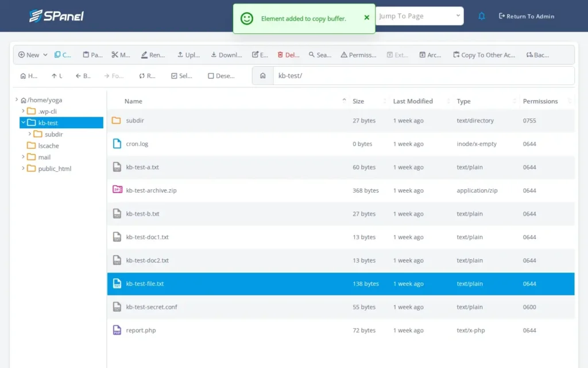Screen dimensions: 588x368
Task: Sort by Type column header
Action: 463,101
